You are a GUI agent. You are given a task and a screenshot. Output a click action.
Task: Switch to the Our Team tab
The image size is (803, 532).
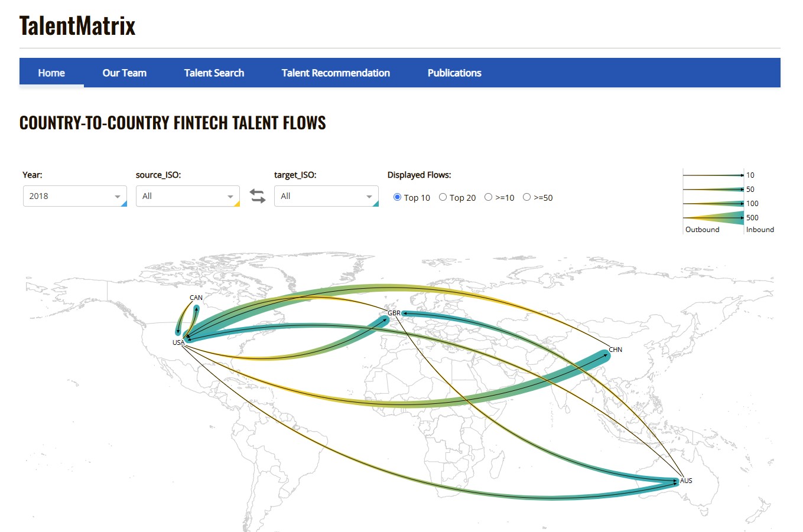(x=124, y=72)
